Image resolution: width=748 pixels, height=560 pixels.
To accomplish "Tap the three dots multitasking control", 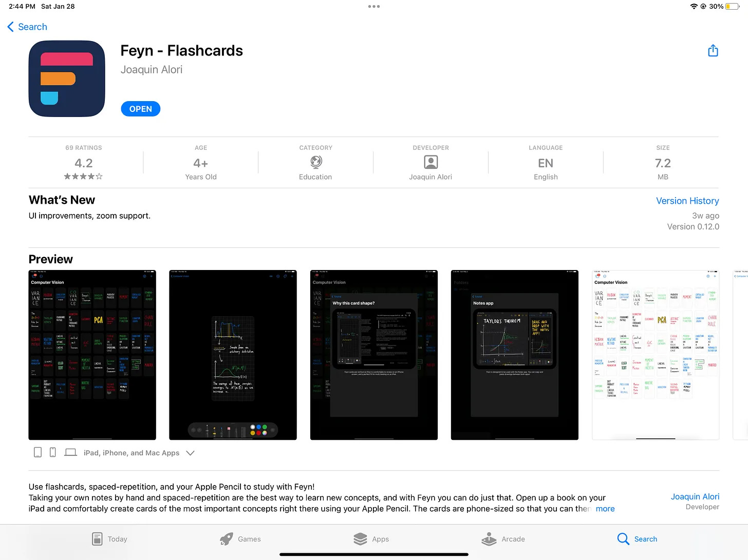I will pyautogui.click(x=374, y=7).
